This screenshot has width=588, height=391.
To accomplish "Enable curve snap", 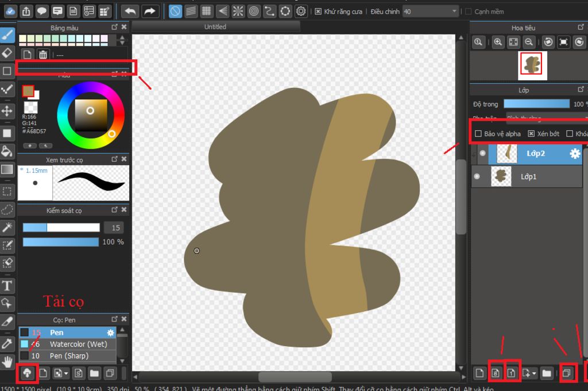I will coord(269,11).
